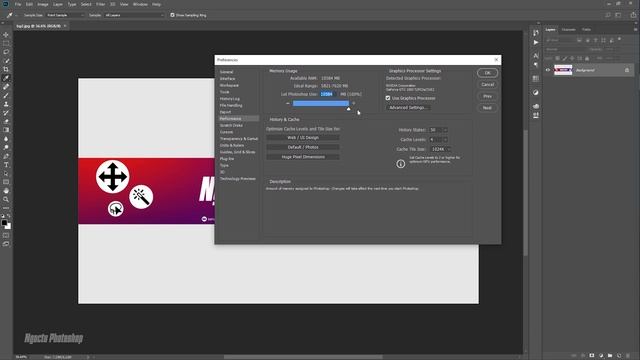This screenshot has width=640, height=360.
Task: Select Scratch Disks preferences category
Action: pos(231,125)
